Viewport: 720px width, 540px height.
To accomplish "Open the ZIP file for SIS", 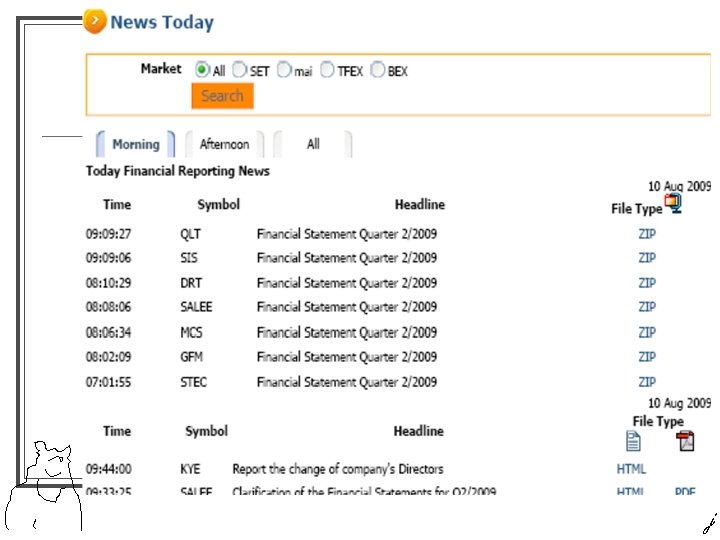I will click(x=647, y=258).
